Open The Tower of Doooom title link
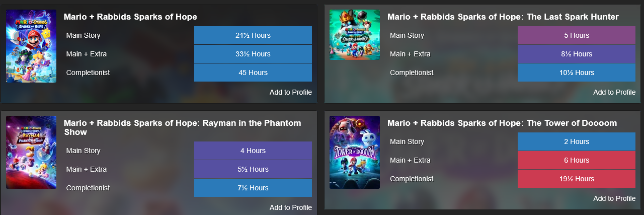The image size is (644, 215). [x=502, y=123]
